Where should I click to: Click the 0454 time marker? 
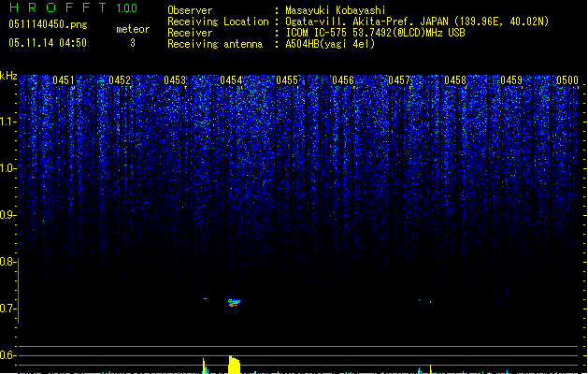click(x=232, y=80)
